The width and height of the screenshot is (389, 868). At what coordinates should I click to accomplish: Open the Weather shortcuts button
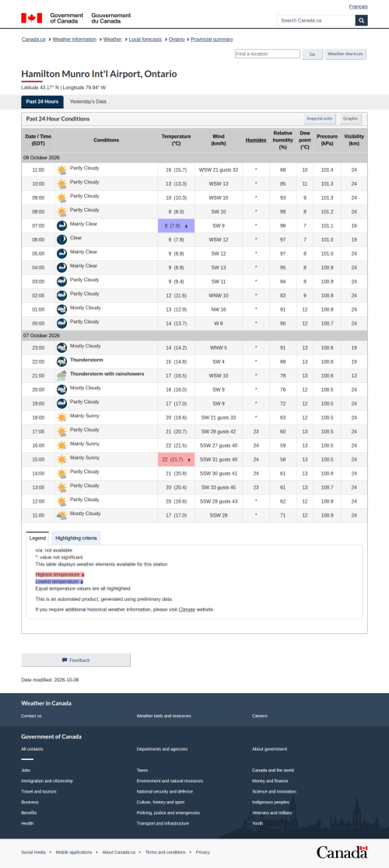345,54
